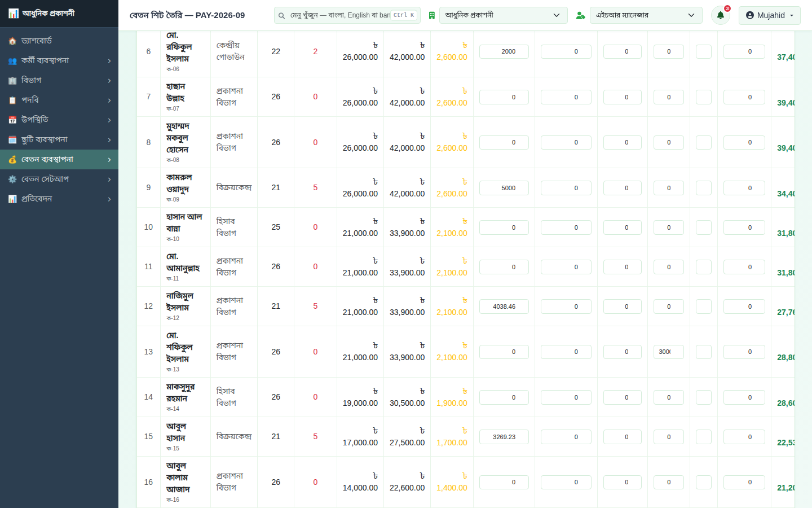Focus the menu search field
This screenshot has height=508, width=812.
(x=347, y=15)
